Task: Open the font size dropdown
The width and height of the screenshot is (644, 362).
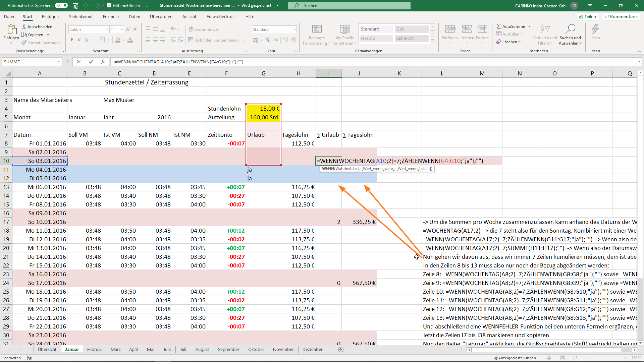Action: [x=122, y=29]
